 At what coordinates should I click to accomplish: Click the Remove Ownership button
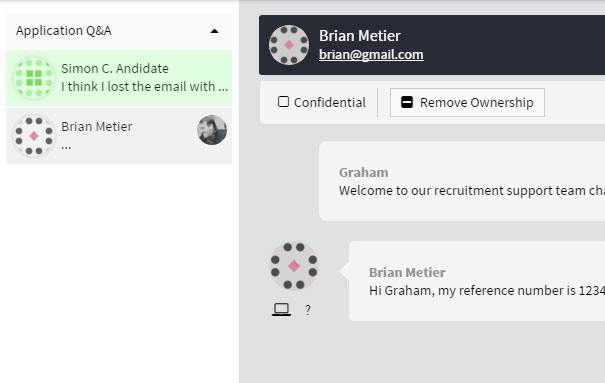pyautogui.click(x=467, y=103)
